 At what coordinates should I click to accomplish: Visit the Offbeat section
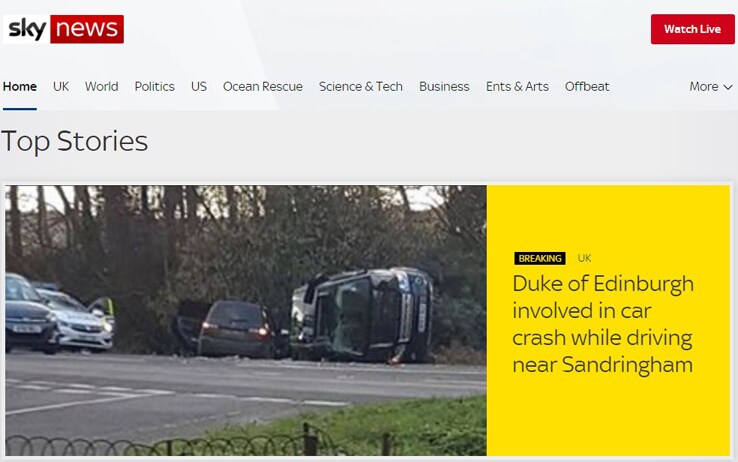[x=587, y=87]
